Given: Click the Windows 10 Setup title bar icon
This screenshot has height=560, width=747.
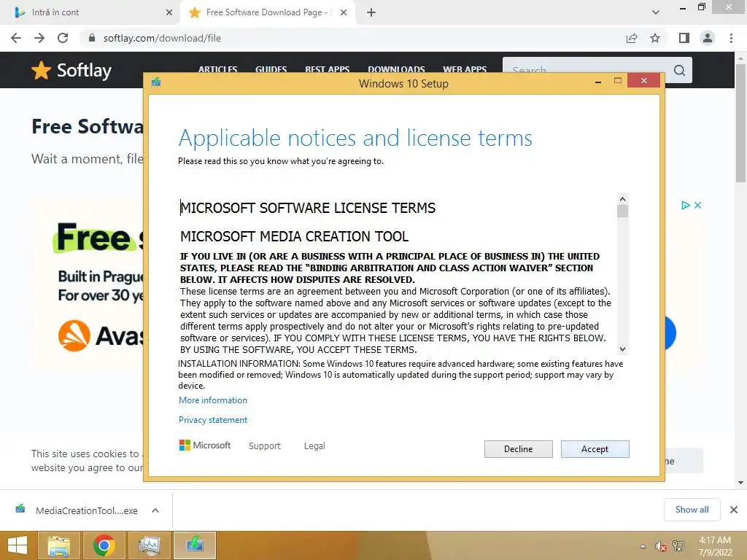Looking at the screenshot, I should point(156,82).
